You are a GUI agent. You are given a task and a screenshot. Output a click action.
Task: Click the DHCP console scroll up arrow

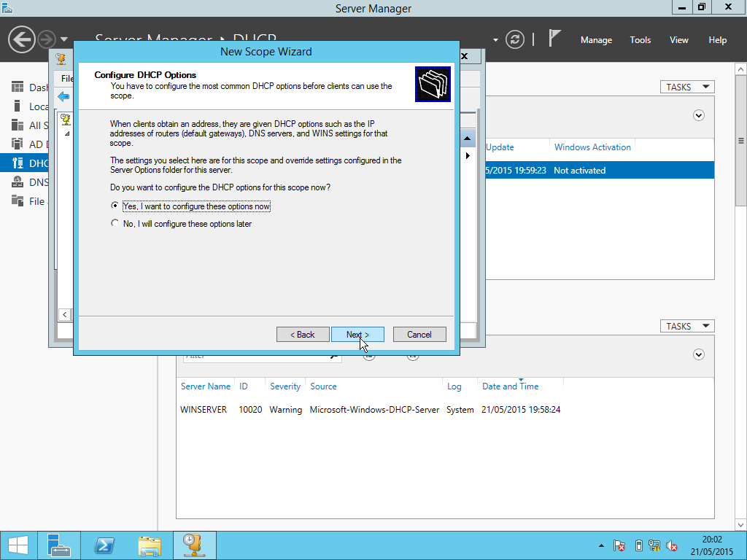click(x=468, y=139)
